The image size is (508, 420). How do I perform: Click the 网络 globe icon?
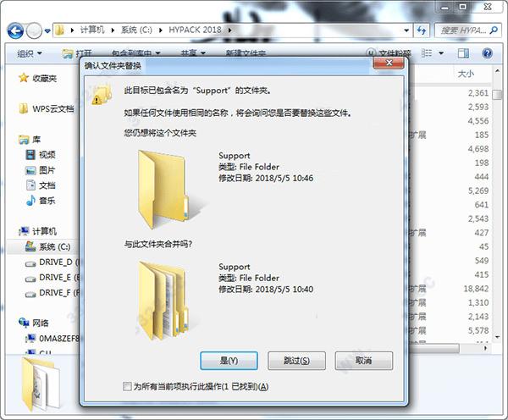(x=24, y=322)
